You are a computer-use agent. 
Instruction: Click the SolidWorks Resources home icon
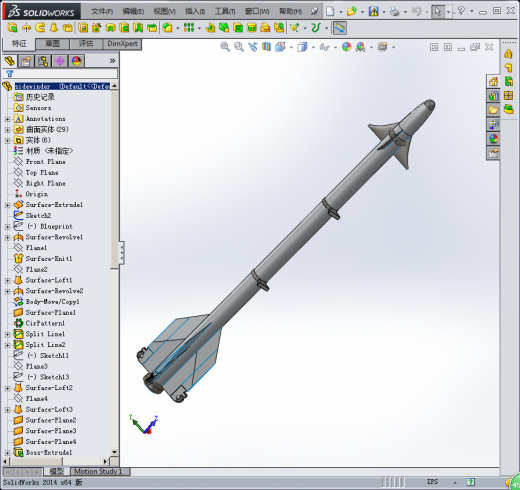493,81
